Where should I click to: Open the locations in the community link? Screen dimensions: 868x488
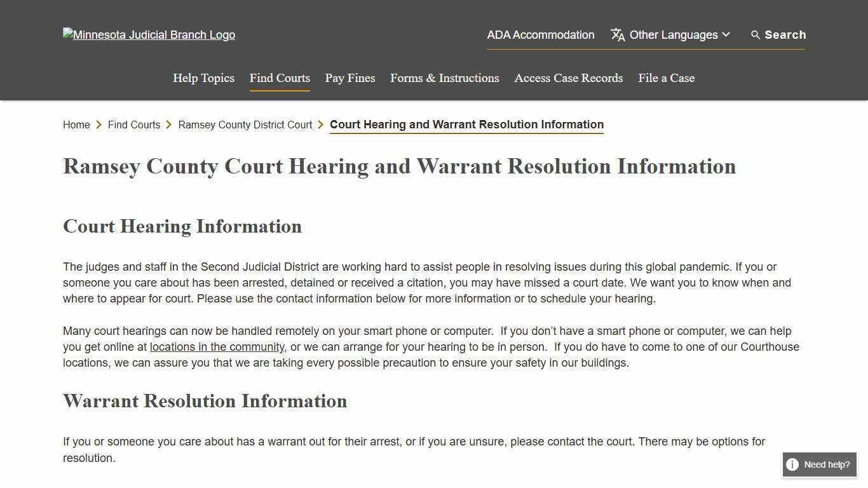[216, 347]
